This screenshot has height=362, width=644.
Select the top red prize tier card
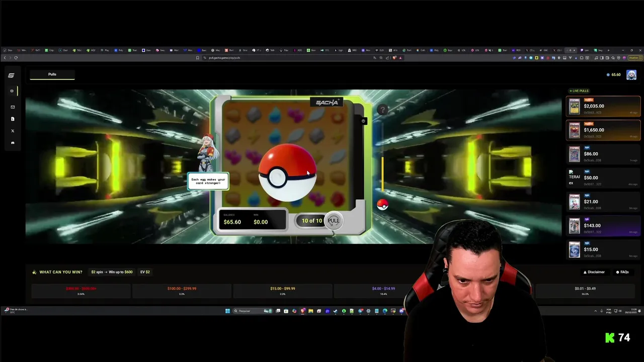[x=81, y=291]
